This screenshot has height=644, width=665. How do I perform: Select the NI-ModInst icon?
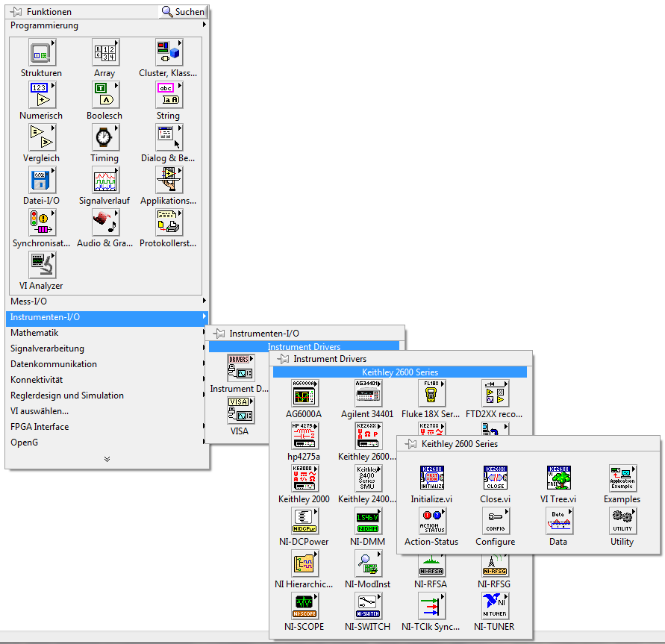(368, 563)
